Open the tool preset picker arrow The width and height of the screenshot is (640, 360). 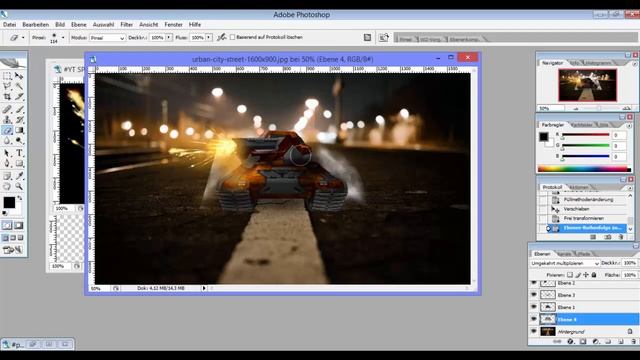coord(23,38)
